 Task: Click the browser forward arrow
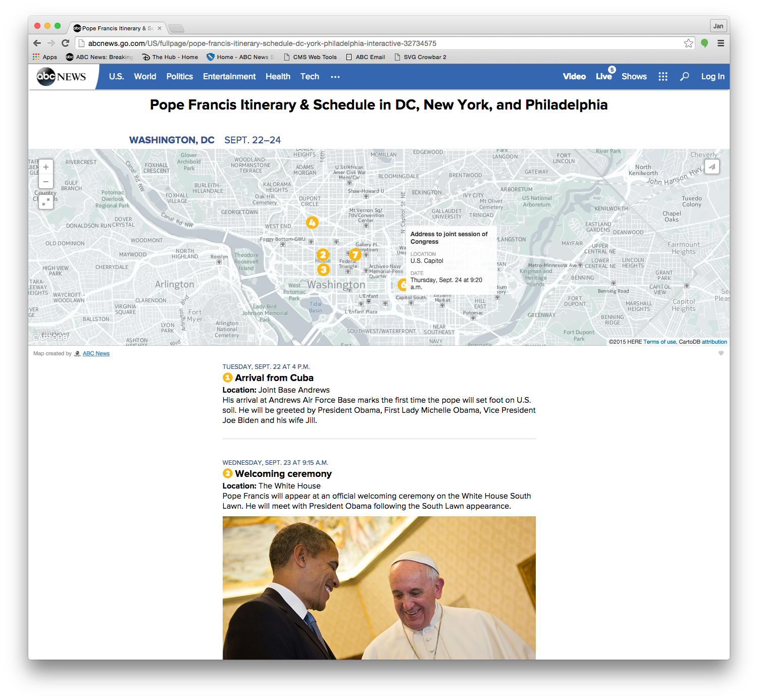pyautogui.click(x=51, y=43)
